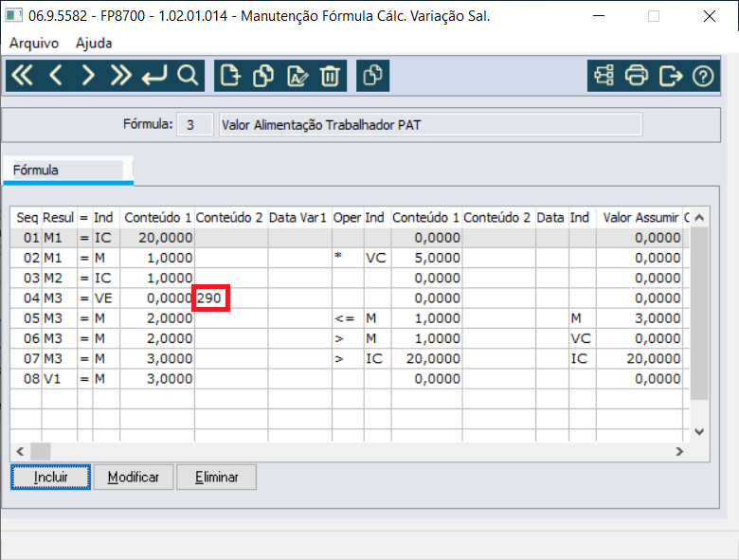The width and height of the screenshot is (739, 560).
Task: Go to previous record arrow
Action: click(56, 76)
